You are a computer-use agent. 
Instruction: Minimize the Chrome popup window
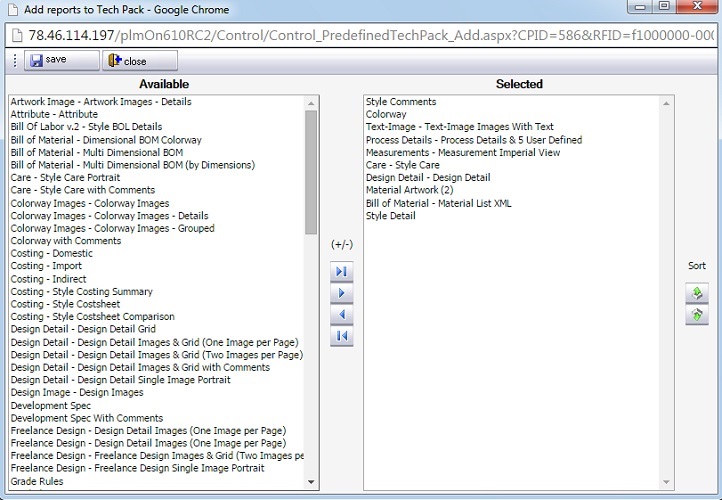(640, 6)
